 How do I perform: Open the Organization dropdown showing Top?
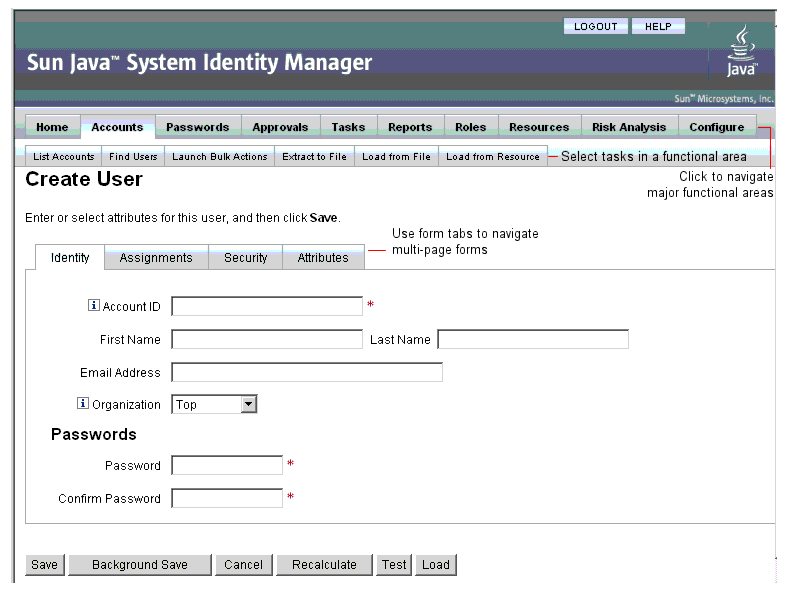[214, 404]
